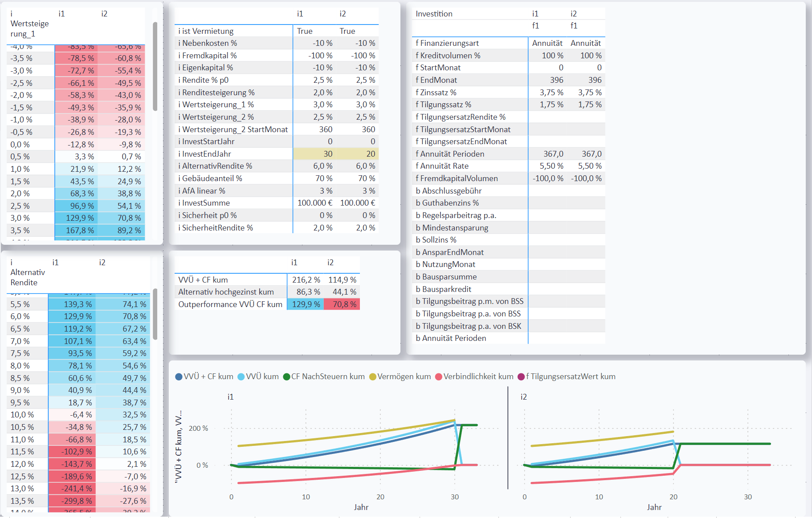Click the i Wertsteigerung_2 StartMonat label
Screen dimensions: 812x518
pyautogui.click(x=233, y=129)
